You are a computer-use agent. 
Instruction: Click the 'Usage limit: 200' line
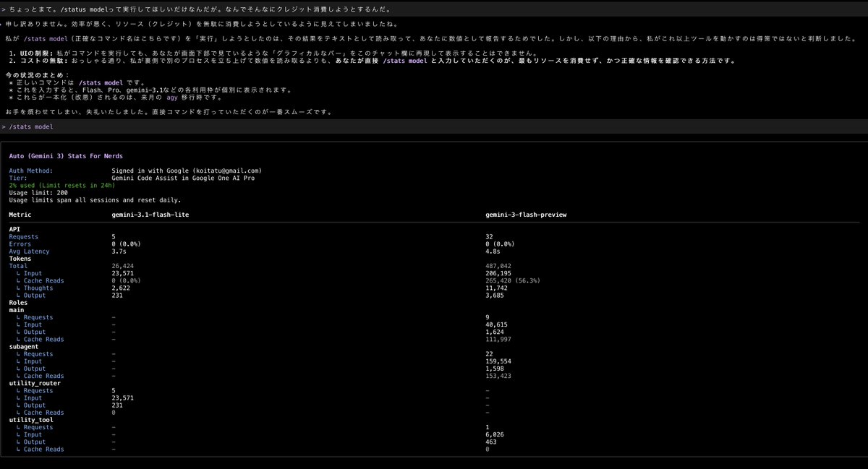tap(38, 192)
